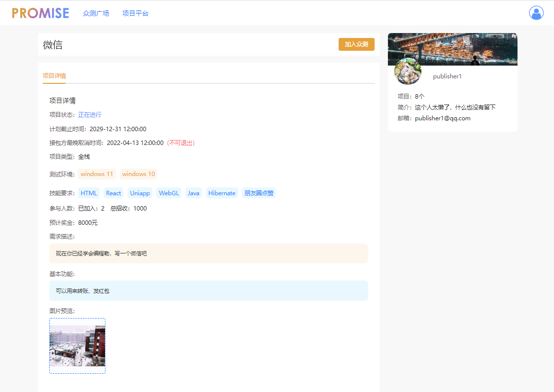The image size is (554, 392).
Task: Click the 8000元 reward value
Action: (88, 223)
